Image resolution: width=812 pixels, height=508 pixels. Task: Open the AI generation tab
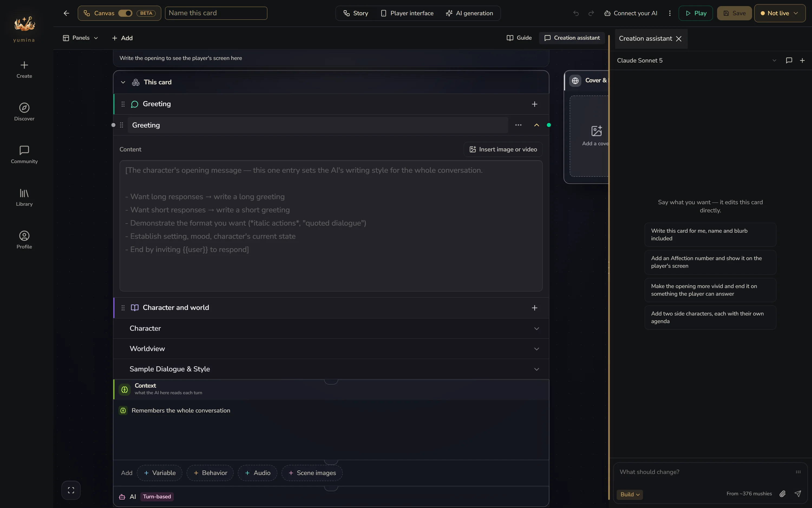pyautogui.click(x=469, y=13)
